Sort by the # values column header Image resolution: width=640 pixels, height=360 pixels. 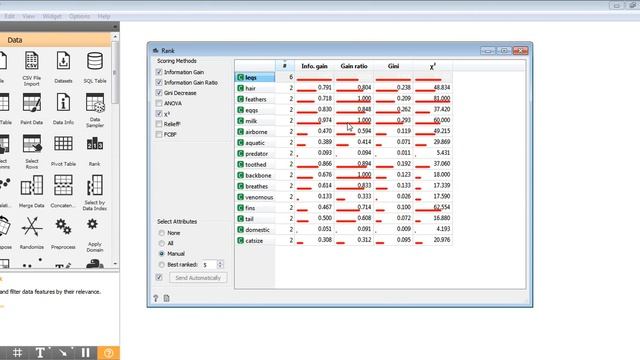click(x=284, y=66)
